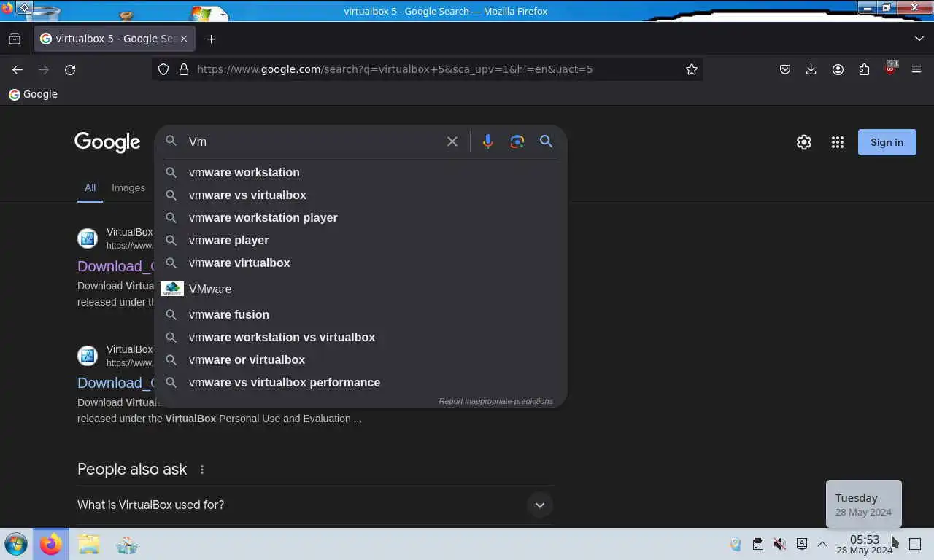Click Report inappropriate predictions
The image size is (934, 560).
tap(495, 401)
